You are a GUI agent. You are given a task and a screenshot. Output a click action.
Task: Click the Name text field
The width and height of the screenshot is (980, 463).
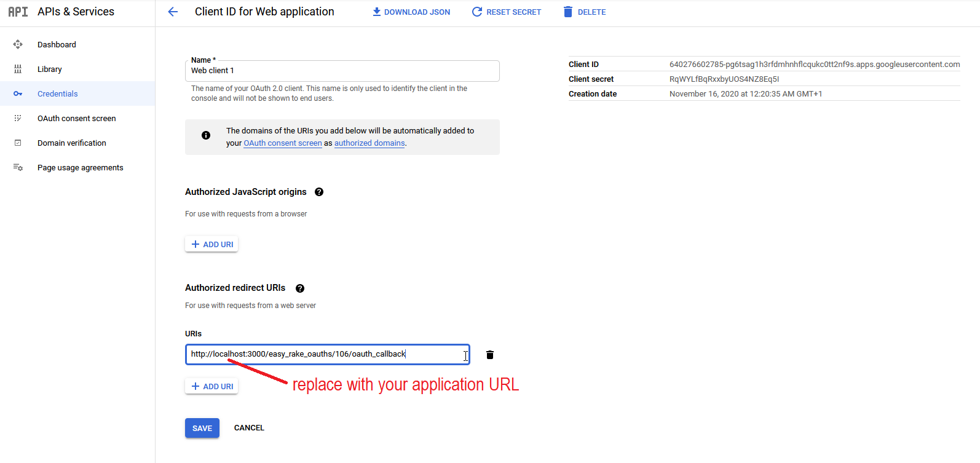click(342, 71)
